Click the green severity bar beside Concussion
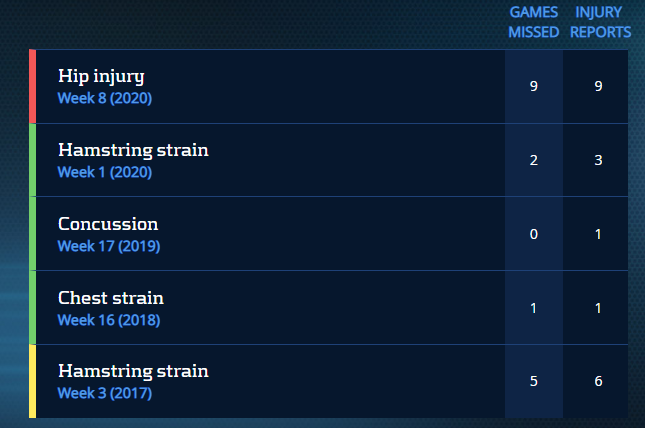Screen dimensions: 645x428 [33, 234]
